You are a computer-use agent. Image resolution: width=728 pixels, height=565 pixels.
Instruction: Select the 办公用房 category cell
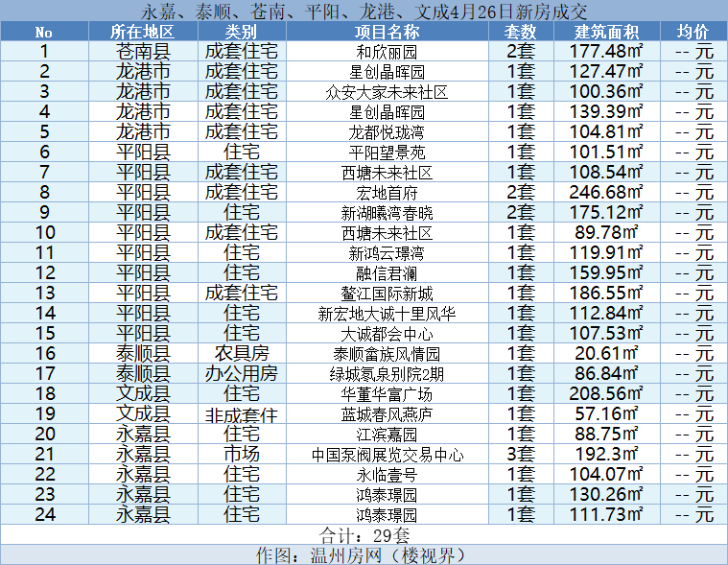pyautogui.click(x=242, y=373)
